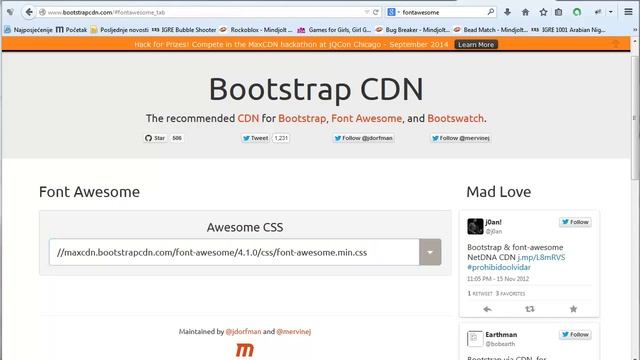Viewport: 640px width, 360px height.
Task: Open the Awesome CSS version dropdown
Action: click(430, 252)
